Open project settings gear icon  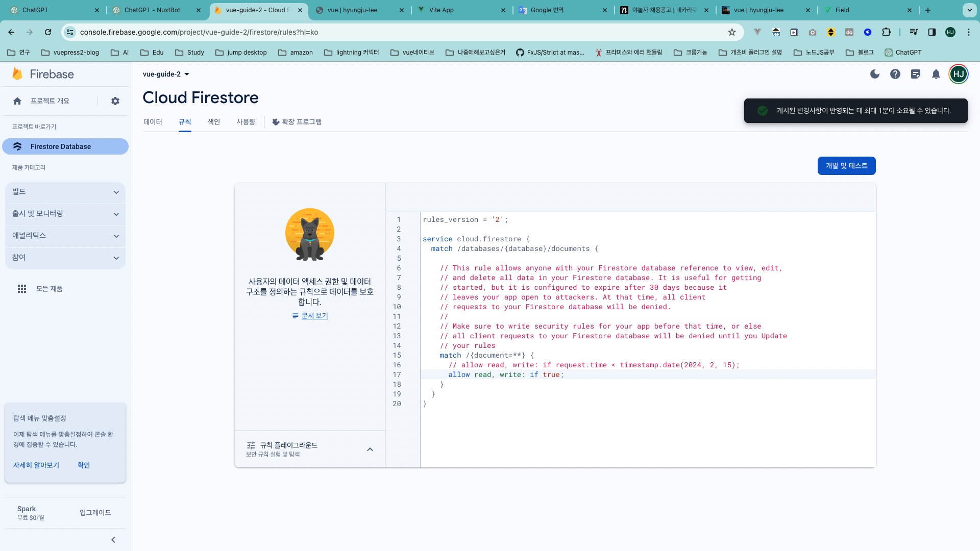coord(115,101)
